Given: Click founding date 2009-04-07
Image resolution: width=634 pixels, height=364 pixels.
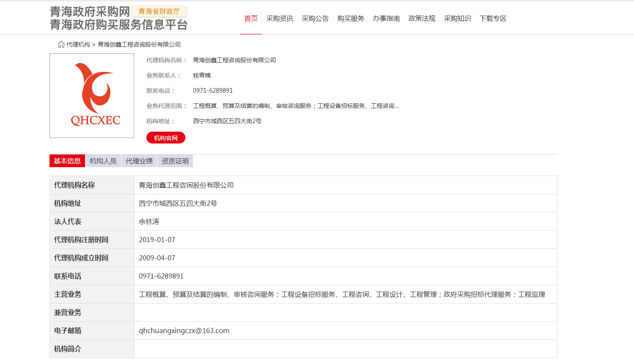Looking at the screenshot, I should coord(157,258).
